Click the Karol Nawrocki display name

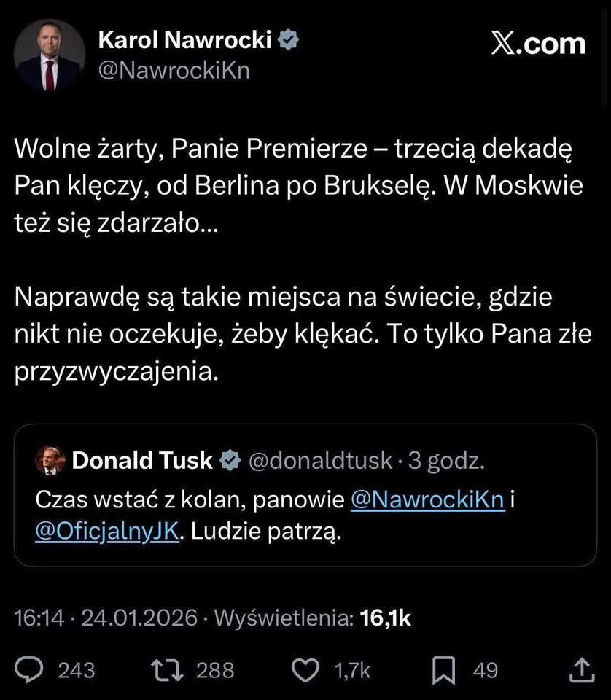(x=184, y=41)
